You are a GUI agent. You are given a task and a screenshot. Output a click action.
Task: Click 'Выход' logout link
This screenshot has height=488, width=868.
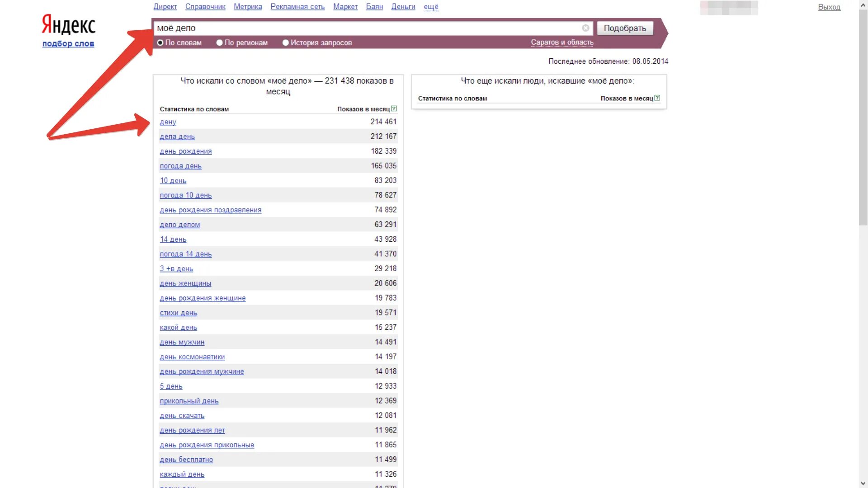click(829, 7)
